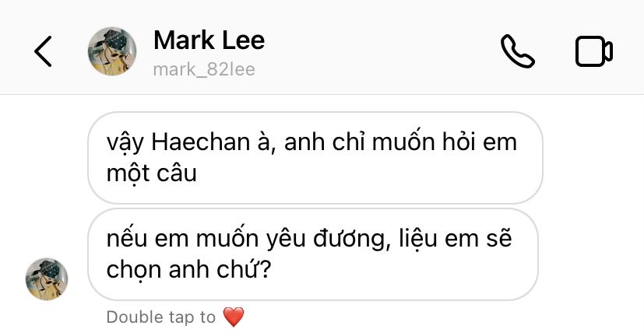This screenshot has width=644, height=336.
Task: Select the message bubble starting with vậy Haechan
Action: pyautogui.click(x=315, y=158)
